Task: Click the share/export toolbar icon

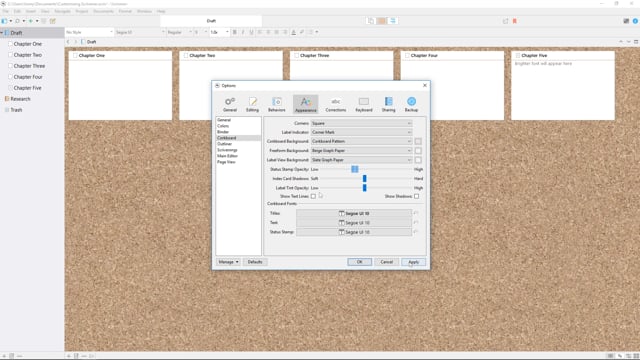Action: click(505, 21)
